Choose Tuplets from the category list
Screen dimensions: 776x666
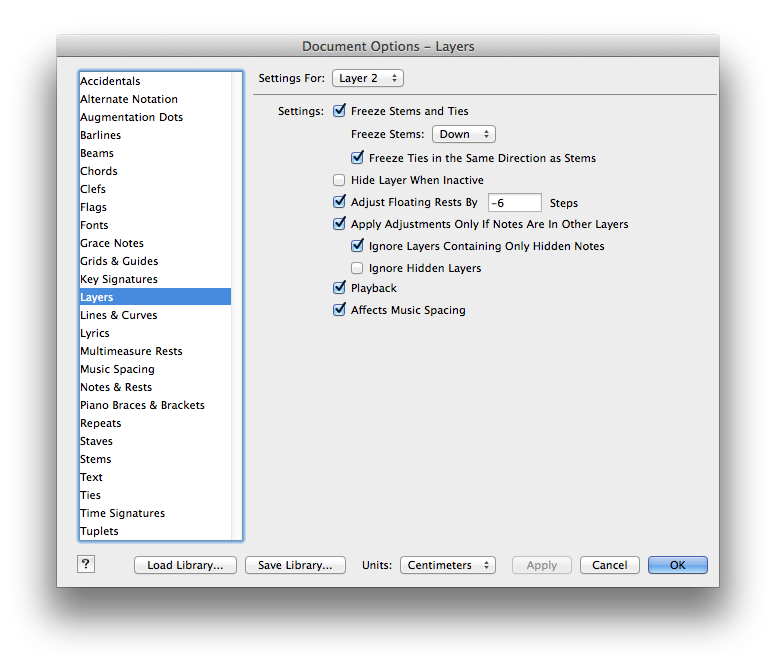[99, 531]
